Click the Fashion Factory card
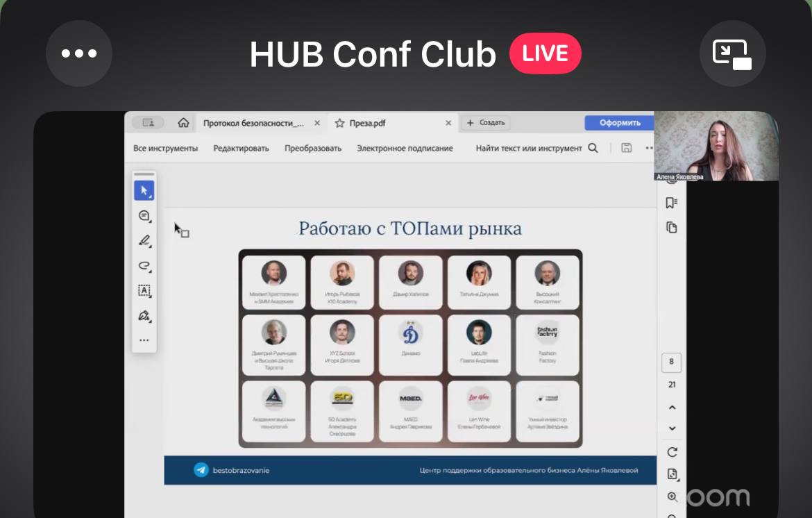812x518 pixels. pyautogui.click(x=548, y=345)
